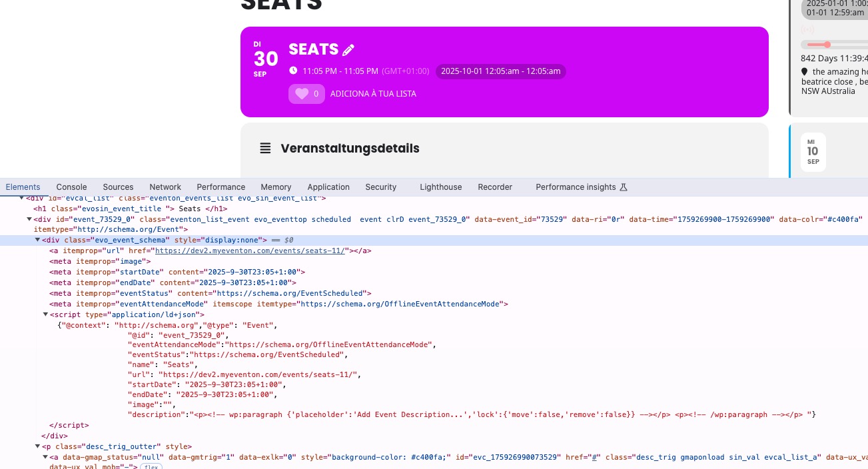This screenshot has width=868, height=469.
Task: Open the seats-11 event URL link
Action: pyautogui.click(x=251, y=250)
